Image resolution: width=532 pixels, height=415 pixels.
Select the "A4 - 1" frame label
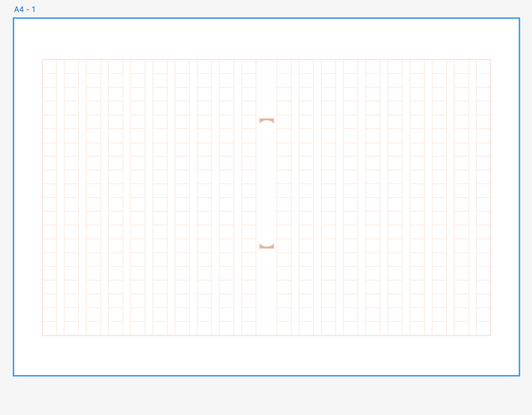tap(25, 9)
